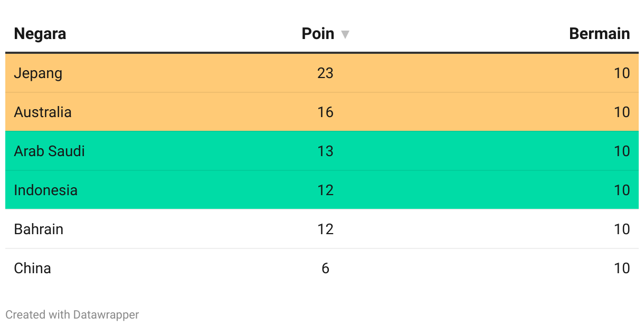Click Jepang's Bermain value 10
The image size is (644, 327).
[622, 73]
